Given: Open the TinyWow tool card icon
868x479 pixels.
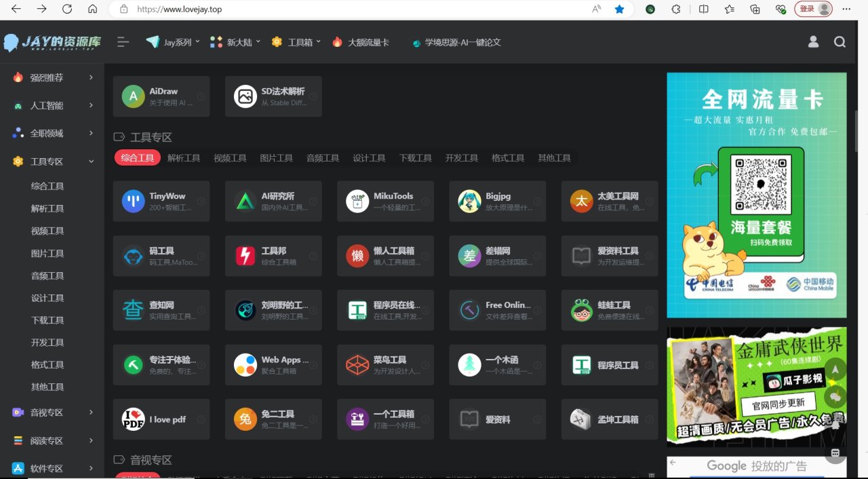Looking at the screenshot, I should click(133, 201).
